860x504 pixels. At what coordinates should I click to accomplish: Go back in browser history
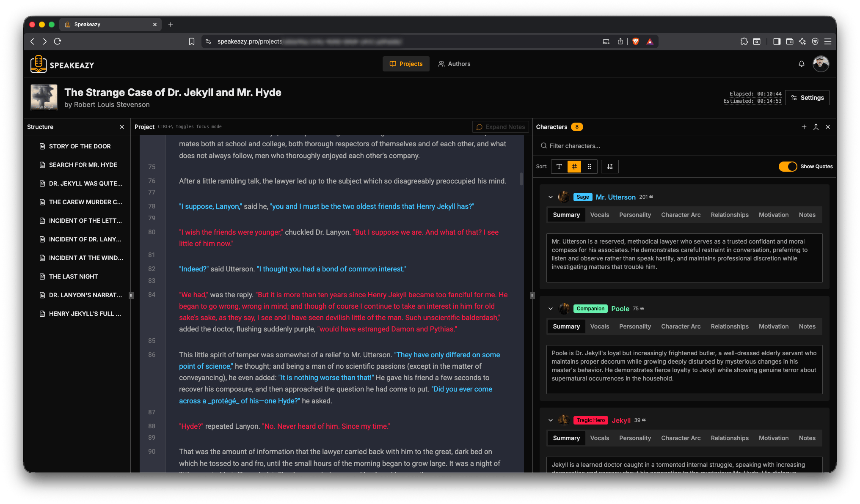[32, 41]
